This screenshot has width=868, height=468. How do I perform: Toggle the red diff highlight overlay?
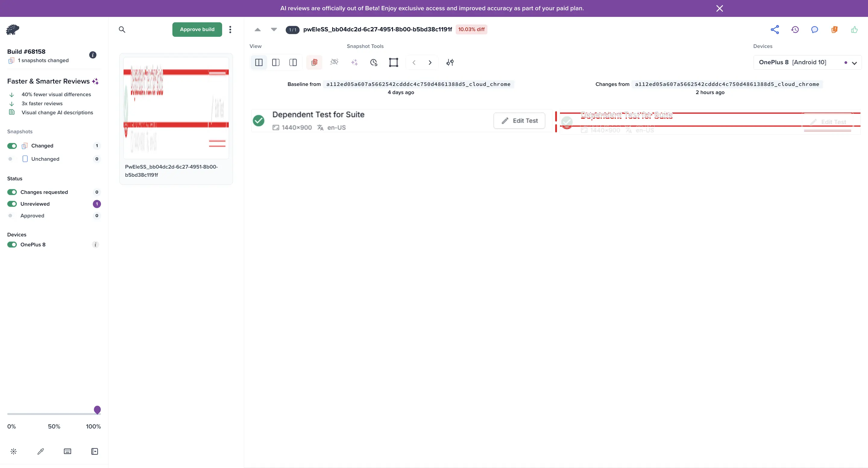point(314,62)
